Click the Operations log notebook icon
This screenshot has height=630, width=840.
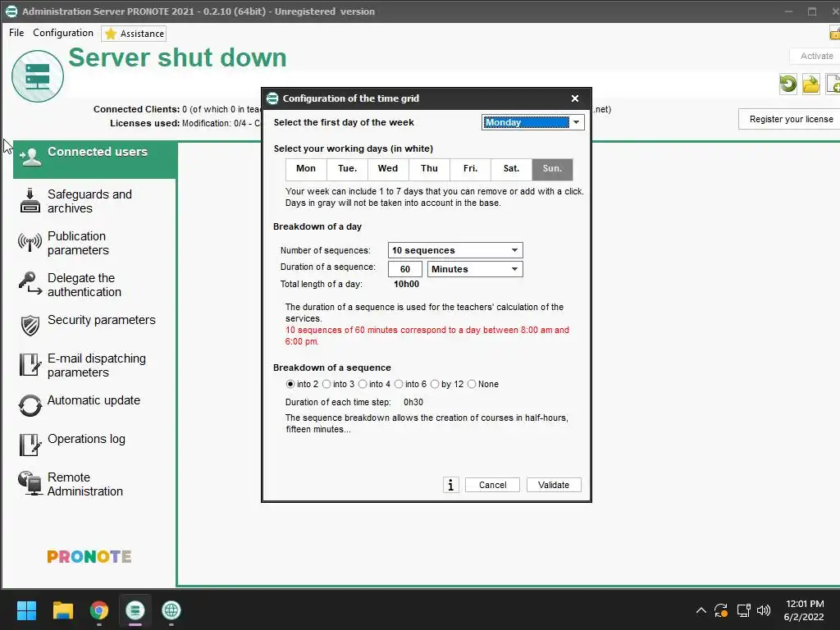[x=30, y=445]
